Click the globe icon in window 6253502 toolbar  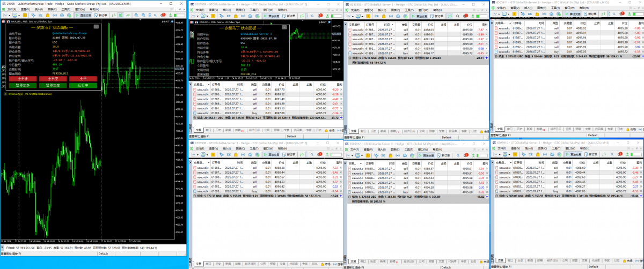(x=405, y=16)
